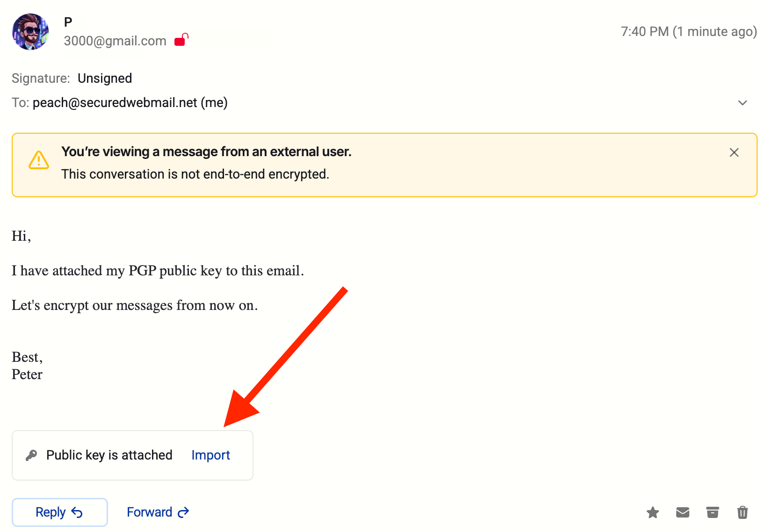Archive the email using the box icon
Image resolution: width=766 pixels, height=532 pixels.
[x=713, y=513]
